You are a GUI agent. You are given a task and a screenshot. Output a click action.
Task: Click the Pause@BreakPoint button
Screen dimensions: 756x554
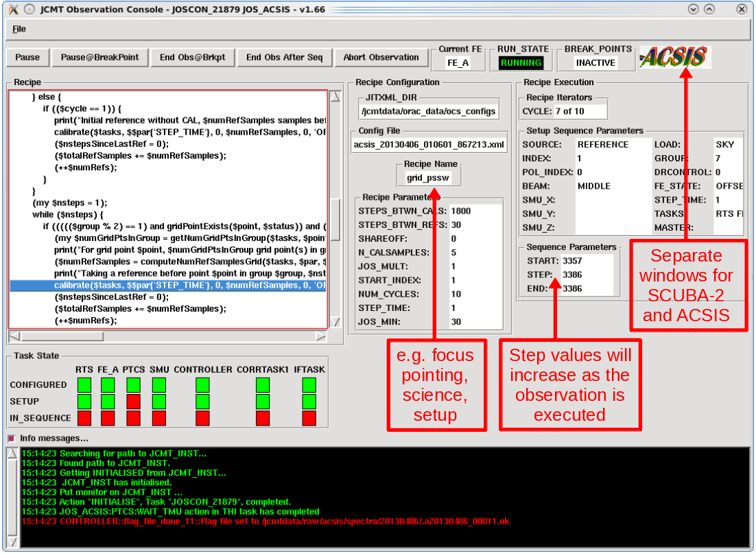99,58
